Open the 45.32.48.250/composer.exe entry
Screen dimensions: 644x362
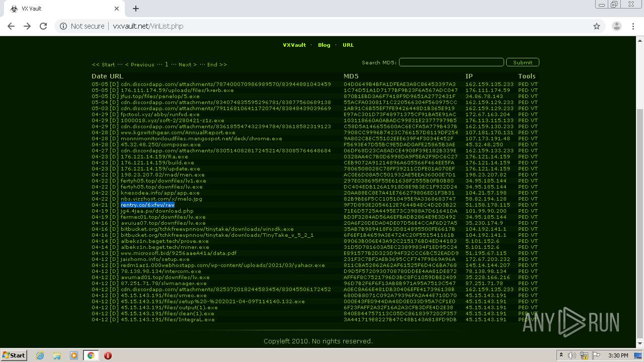point(160,144)
